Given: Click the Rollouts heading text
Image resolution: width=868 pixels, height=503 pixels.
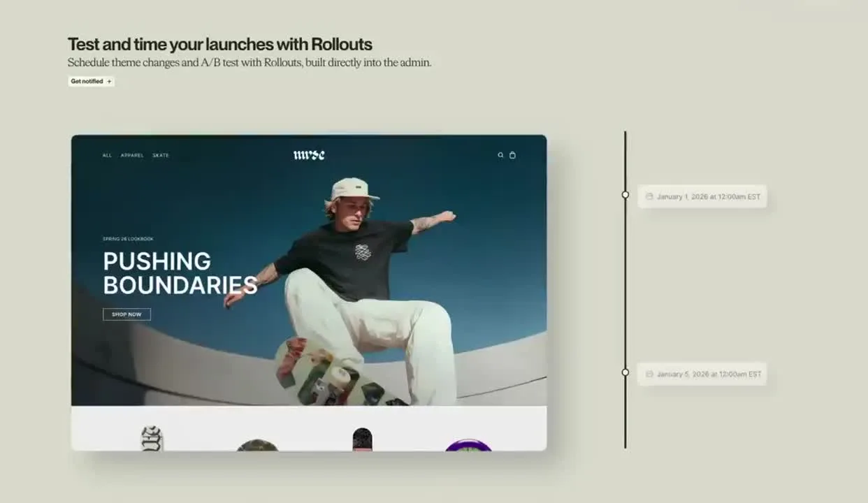Looking at the screenshot, I should 219,44.
